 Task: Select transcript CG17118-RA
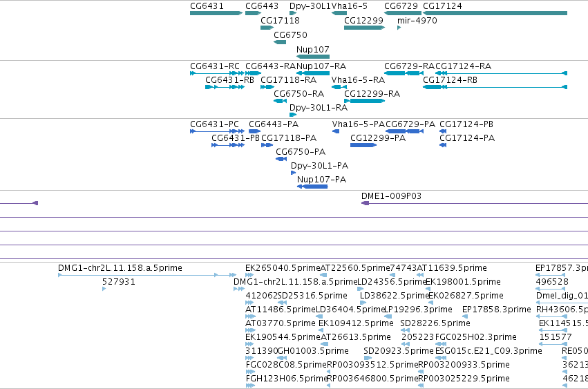(267, 87)
